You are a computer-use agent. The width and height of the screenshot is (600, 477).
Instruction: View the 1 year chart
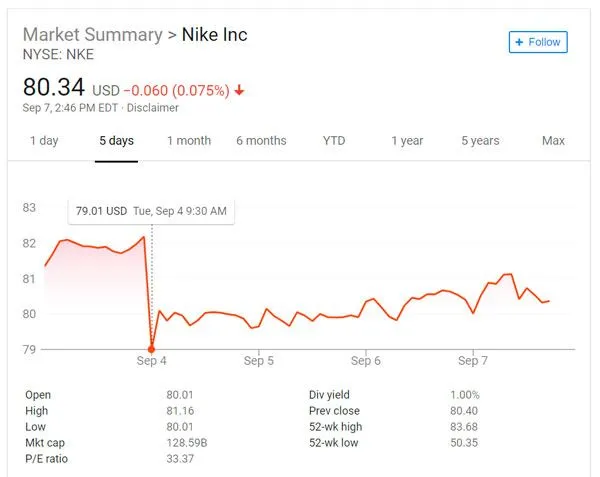pyautogui.click(x=407, y=141)
